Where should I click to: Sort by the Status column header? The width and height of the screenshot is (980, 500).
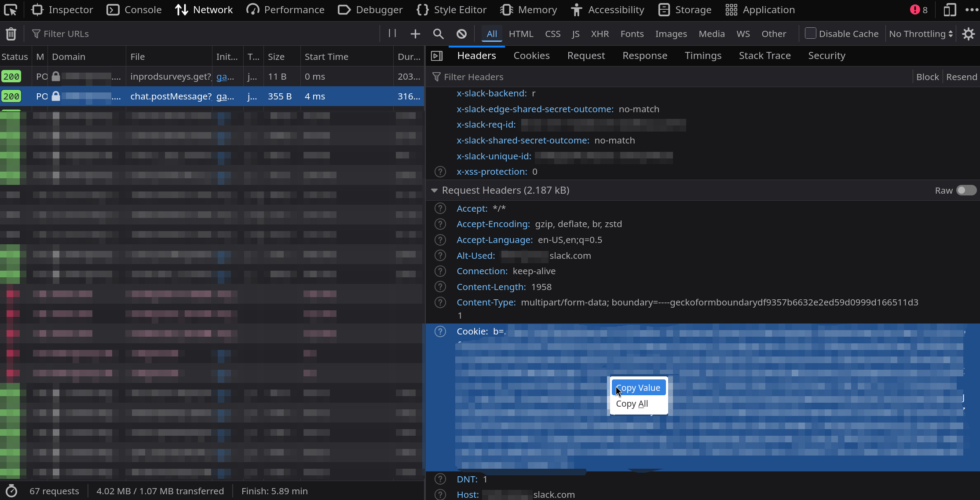(15, 57)
